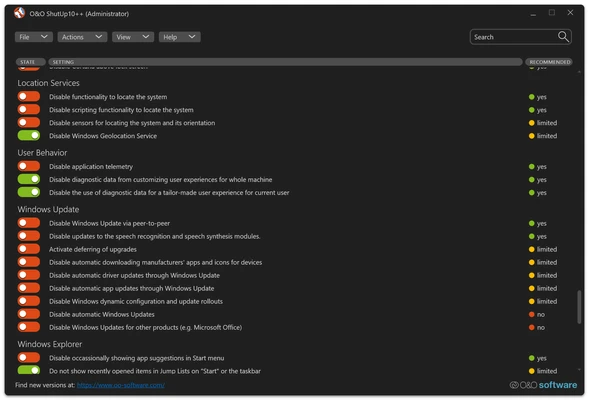
Task: Sort by the SETTING column header
Action: point(285,62)
